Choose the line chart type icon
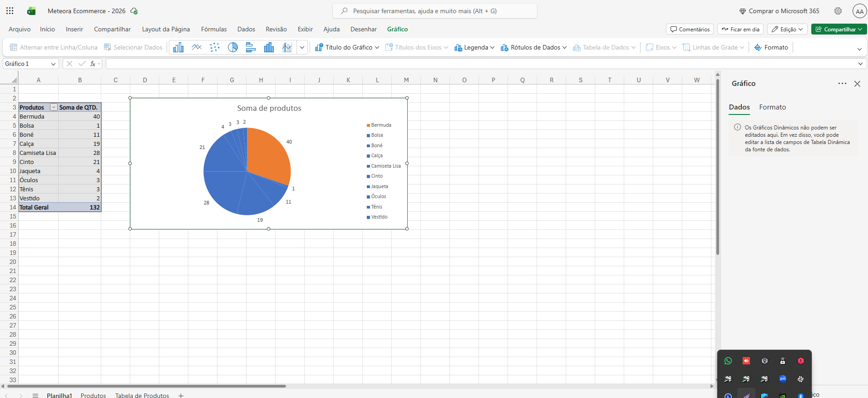Screen dimensions: 868x398 (x=197, y=47)
